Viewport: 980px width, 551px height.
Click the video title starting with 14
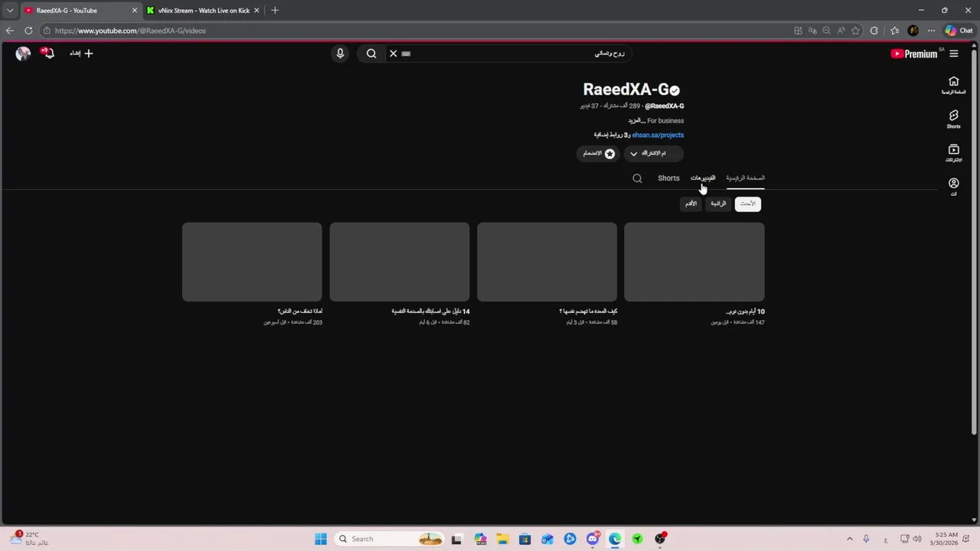(x=430, y=311)
